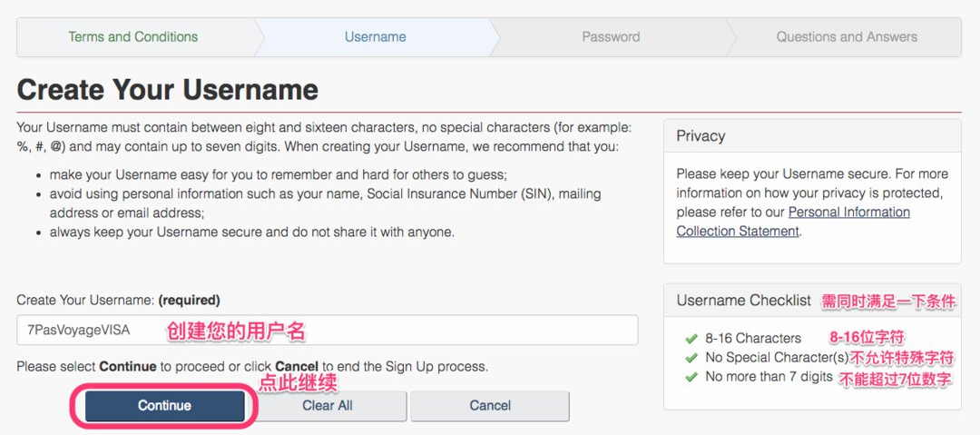The width and height of the screenshot is (980, 435).
Task: Focus the Create Your Username text field
Action: tap(327, 331)
